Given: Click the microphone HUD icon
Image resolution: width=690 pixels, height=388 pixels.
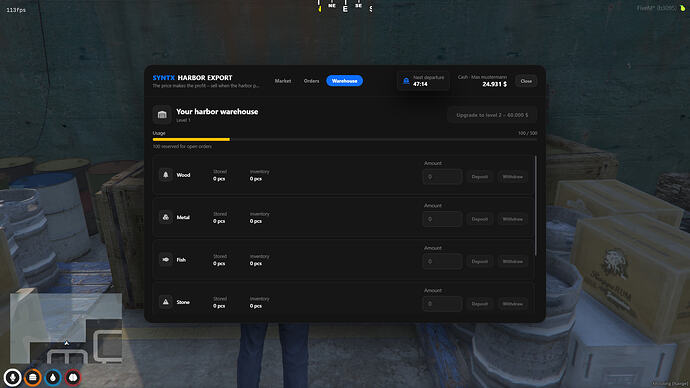Looking at the screenshot, I should pyautogui.click(x=12, y=377).
